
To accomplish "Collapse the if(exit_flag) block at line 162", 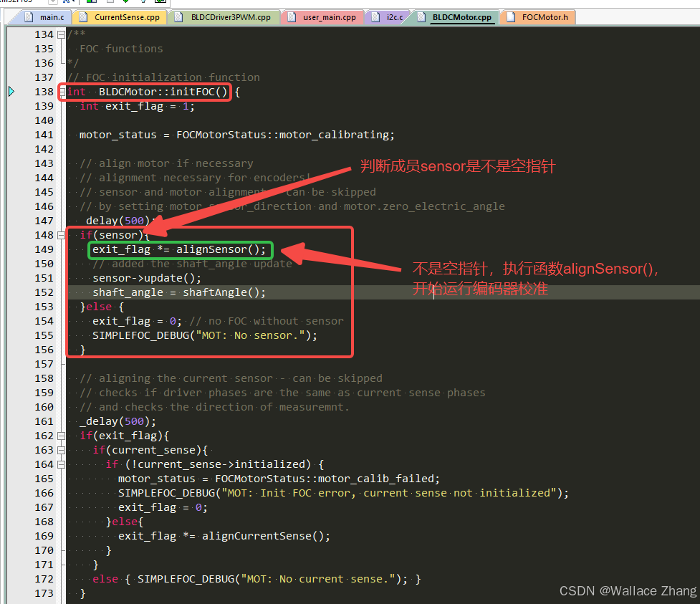I will 61,436.
